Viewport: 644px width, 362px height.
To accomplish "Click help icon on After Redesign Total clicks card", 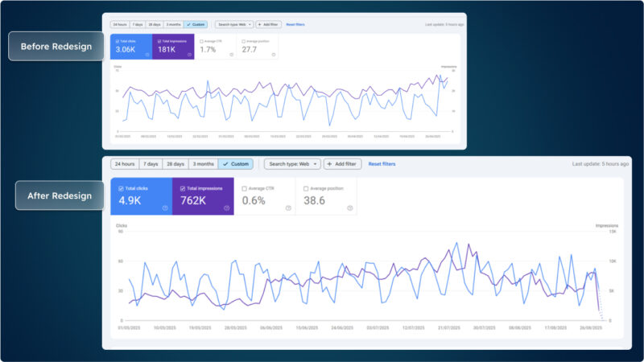I will click(x=165, y=208).
